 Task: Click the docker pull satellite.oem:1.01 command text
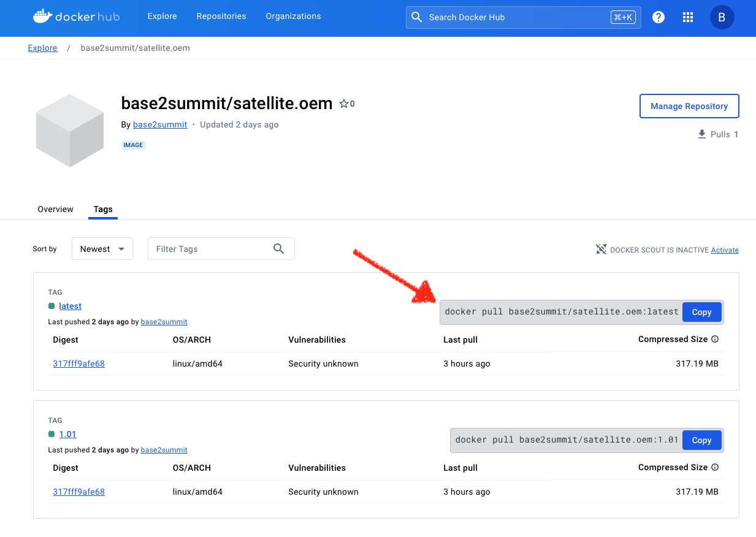(x=567, y=440)
